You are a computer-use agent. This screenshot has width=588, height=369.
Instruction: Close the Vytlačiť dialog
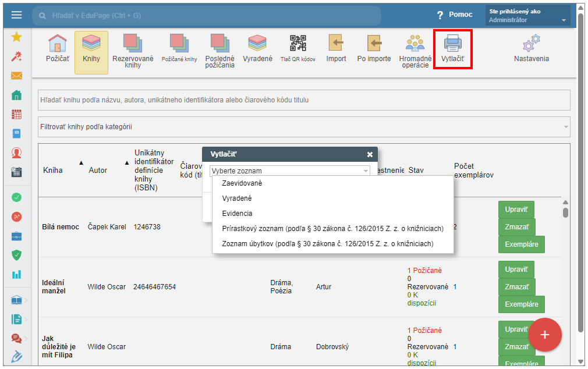pyautogui.click(x=370, y=155)
